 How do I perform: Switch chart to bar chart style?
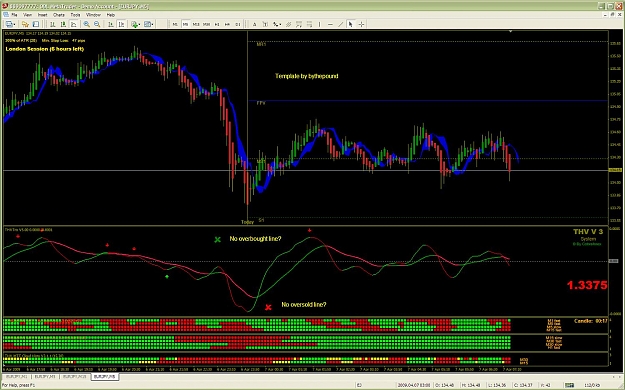point(52,24)
